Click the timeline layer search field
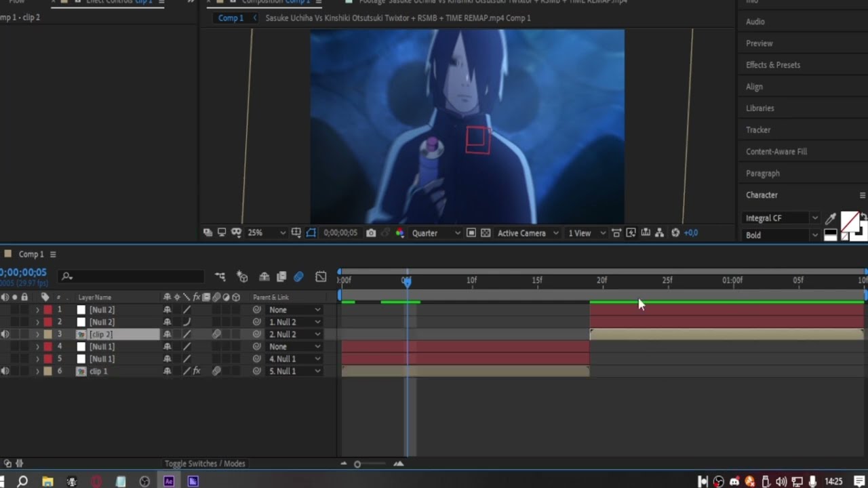The height and width of the screenshot is (488, 868). click(132, 277)
